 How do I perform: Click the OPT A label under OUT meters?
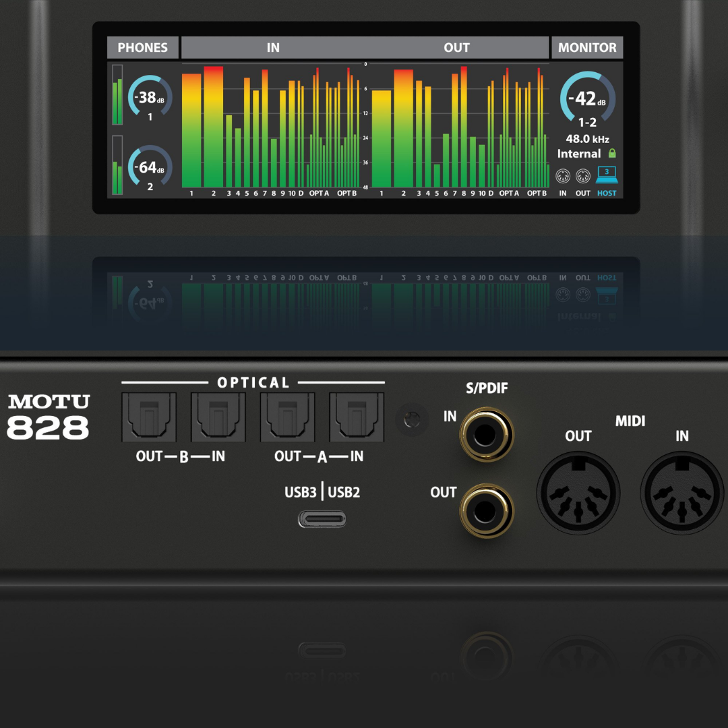(509, 193)
